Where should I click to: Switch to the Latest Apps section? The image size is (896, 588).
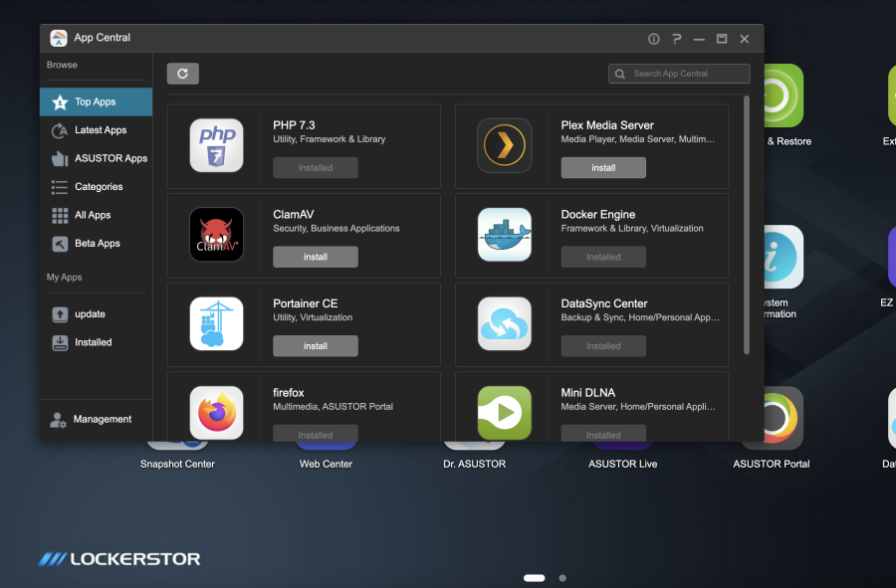(101, 129)
